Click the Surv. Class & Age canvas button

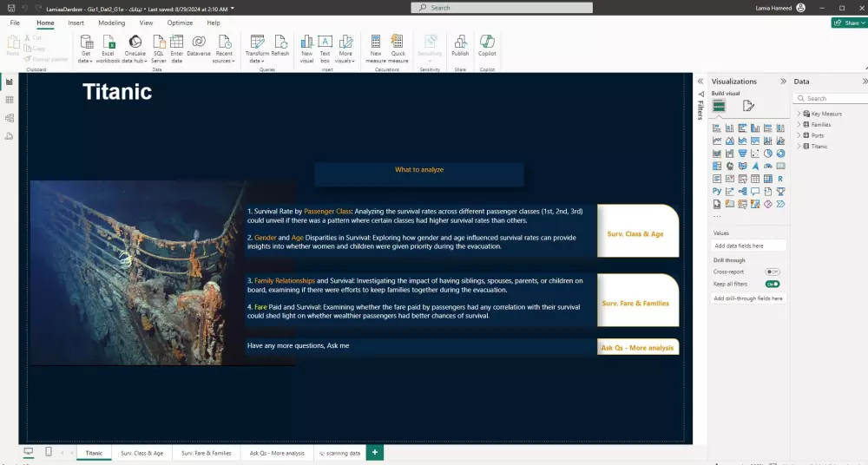pos(638,231)
